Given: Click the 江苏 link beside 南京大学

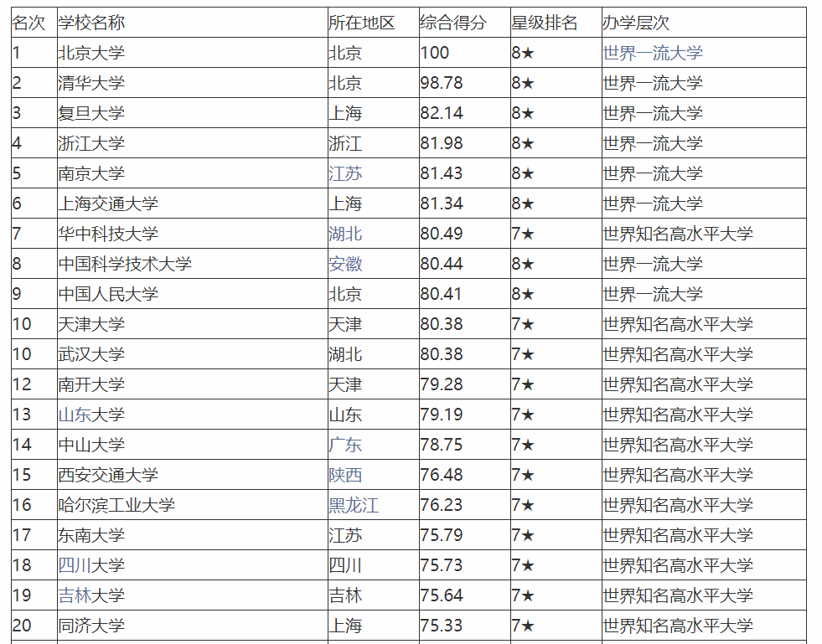Looking at the screenshot, I should coord(345,173).
